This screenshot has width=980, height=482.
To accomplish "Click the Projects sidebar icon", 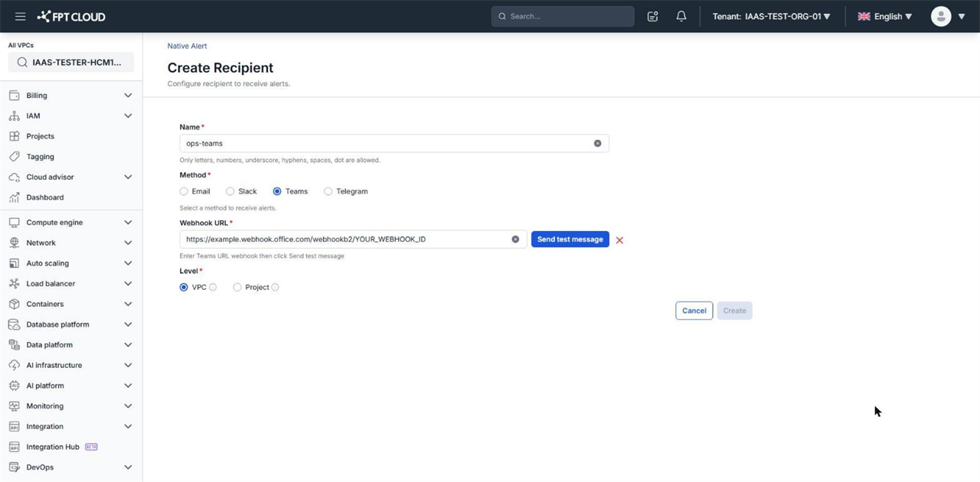I will coord(14,136).
